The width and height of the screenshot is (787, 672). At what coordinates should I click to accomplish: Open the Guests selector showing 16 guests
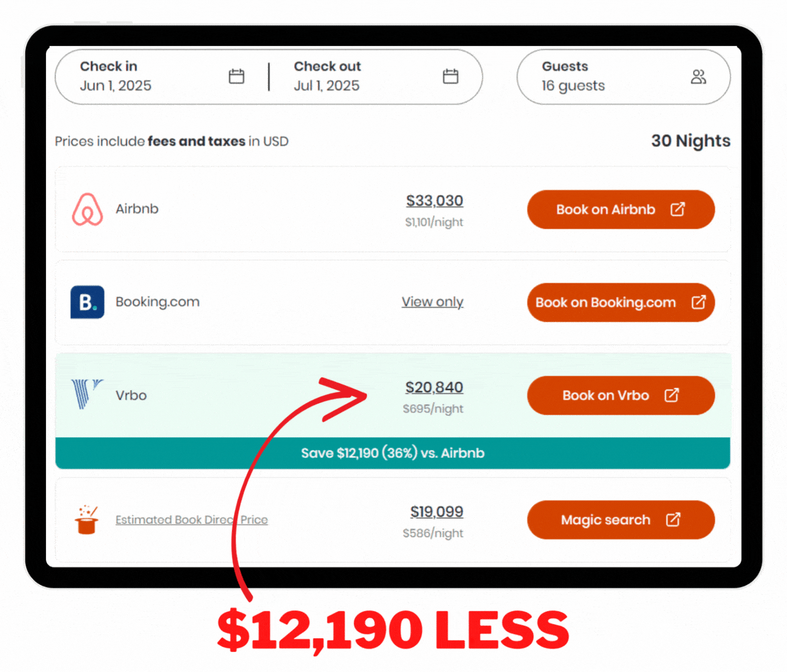click(624, 76)
